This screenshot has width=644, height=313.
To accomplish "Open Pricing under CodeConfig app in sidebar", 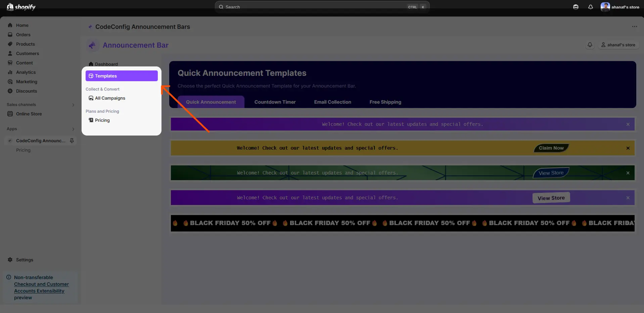I will click(x=23, y=150).
